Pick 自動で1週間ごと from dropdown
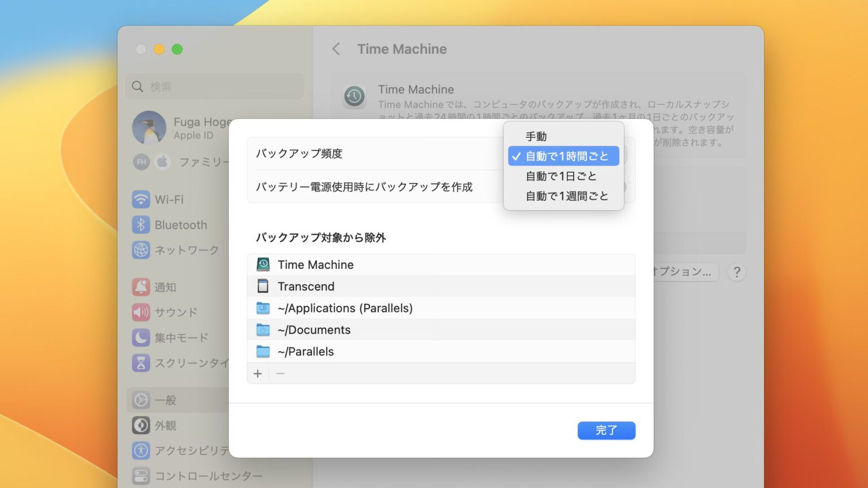The image size is (868, 488). click(x=566, y=196)
